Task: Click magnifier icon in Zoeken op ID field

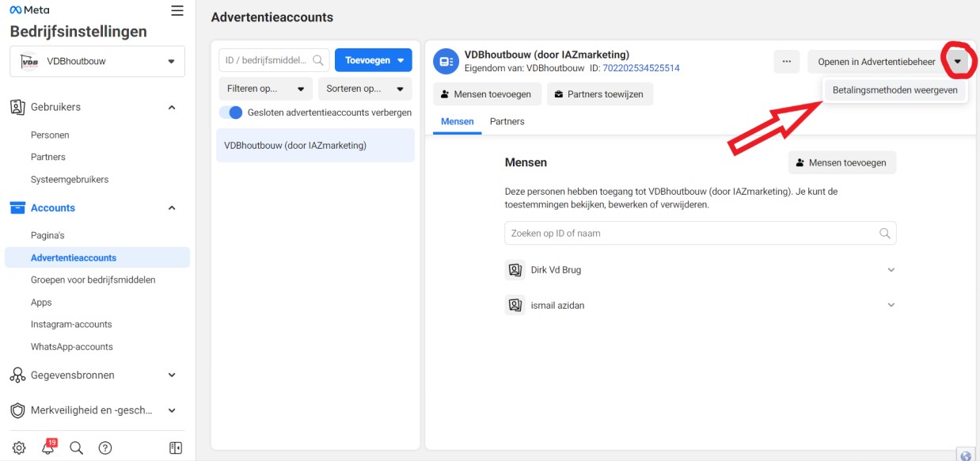Action: tap(885, 234)
